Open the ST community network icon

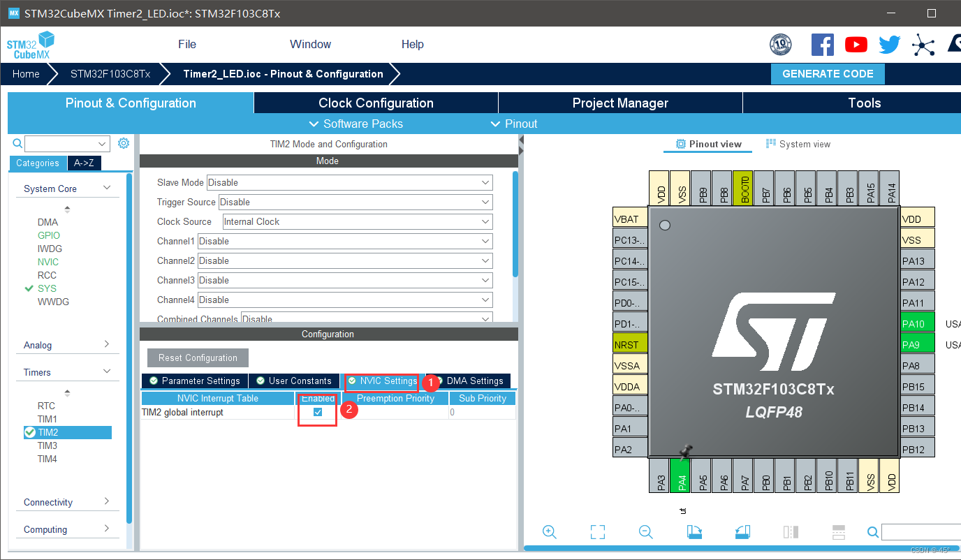(923, 45)
